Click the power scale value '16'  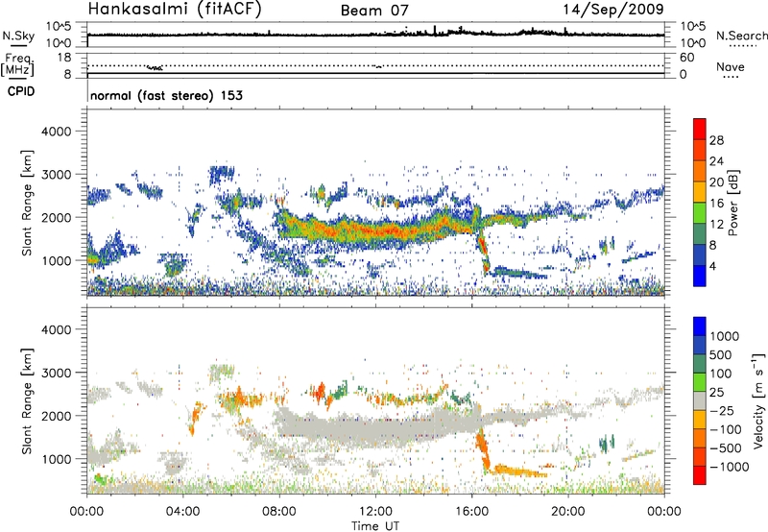point(716,204)
